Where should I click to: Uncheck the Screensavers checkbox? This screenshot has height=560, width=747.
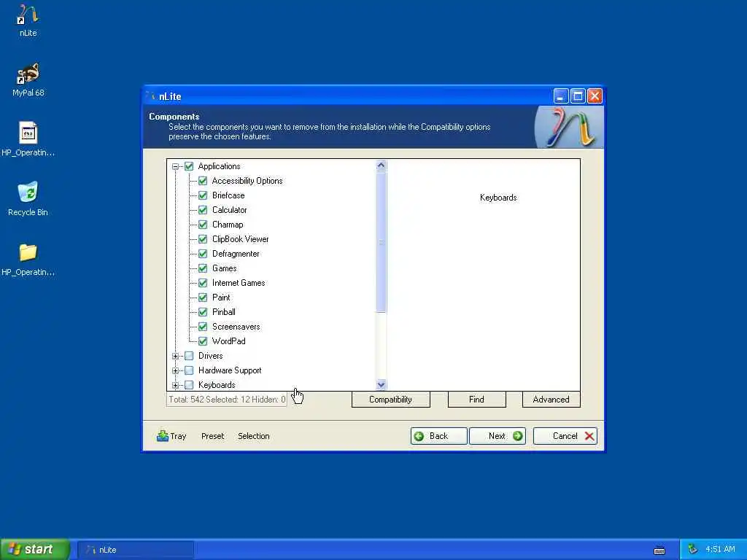(x=203, y=327)
